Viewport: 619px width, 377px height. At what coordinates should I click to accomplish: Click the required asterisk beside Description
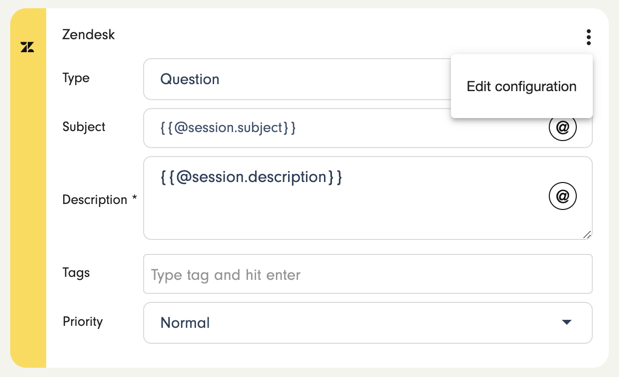134,197
